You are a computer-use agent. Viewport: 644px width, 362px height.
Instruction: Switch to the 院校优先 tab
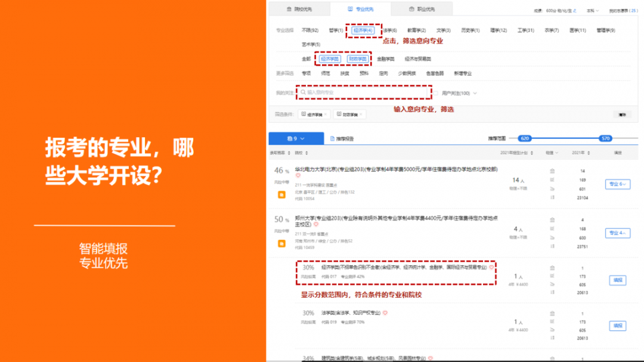[x=299, y=9]
